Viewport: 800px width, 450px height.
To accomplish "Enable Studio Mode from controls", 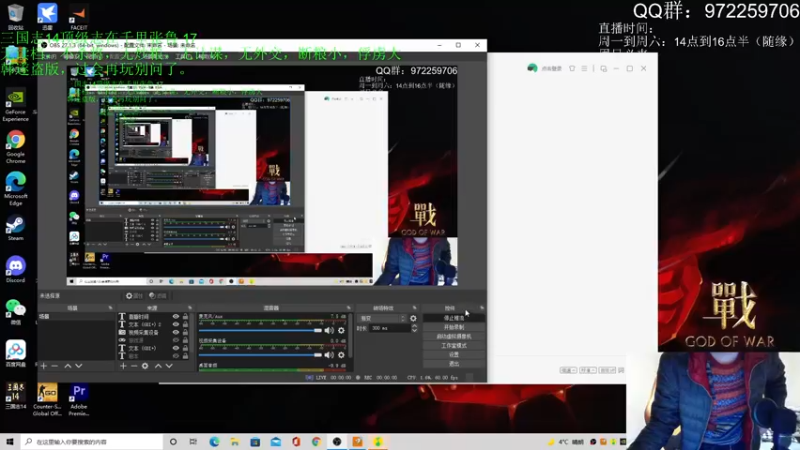I will pos(454,346).
